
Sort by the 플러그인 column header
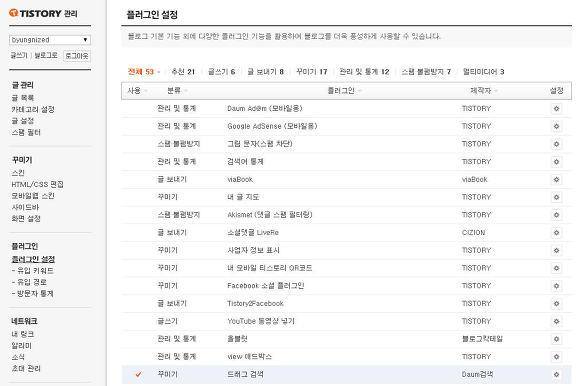pyautogui.click(x=344, y=91)
